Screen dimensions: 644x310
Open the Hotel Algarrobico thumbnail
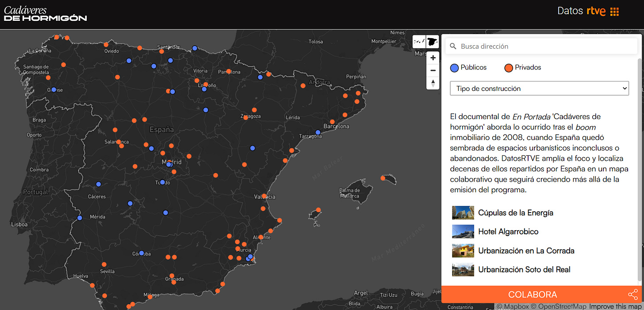click(463, 232)
